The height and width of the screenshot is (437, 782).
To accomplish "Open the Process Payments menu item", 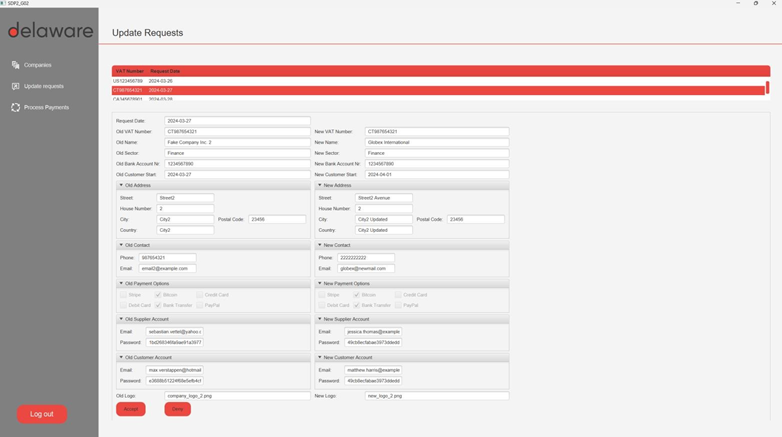I will tap(46, 107).
